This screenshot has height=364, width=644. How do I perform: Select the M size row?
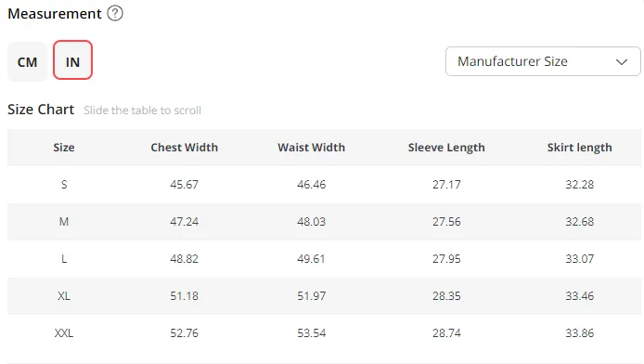pos(324,221)
